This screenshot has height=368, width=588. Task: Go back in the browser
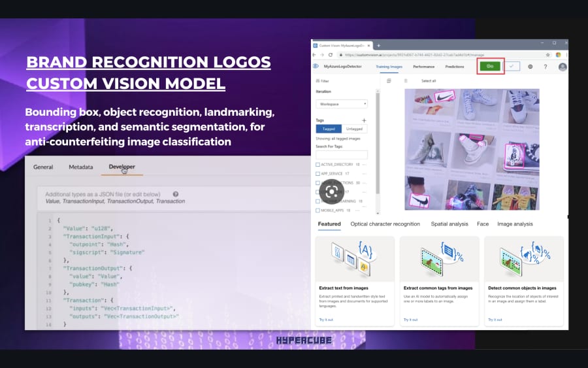point(314,55)
